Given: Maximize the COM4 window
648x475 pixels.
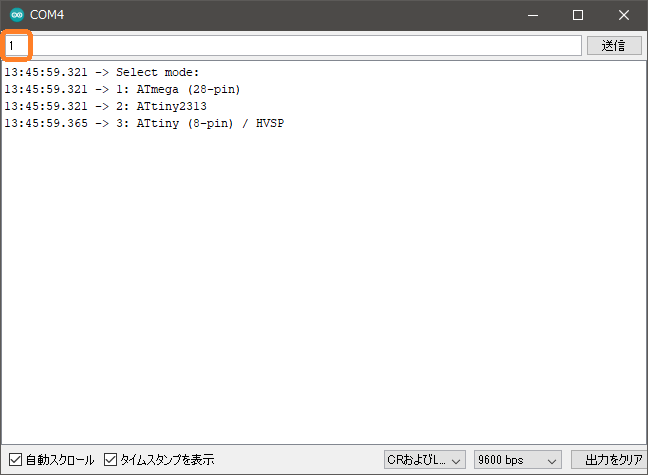Looking at the screenshot, I should (x=578, y=15).
